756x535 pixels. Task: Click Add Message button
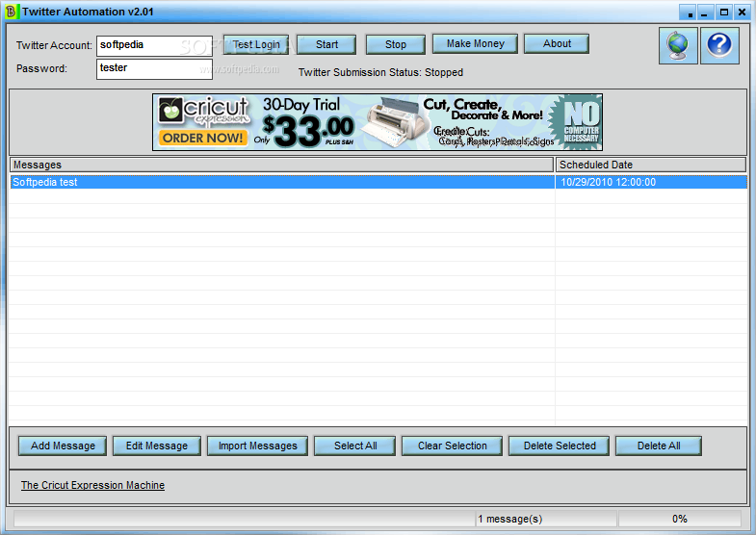pos(63,446)
